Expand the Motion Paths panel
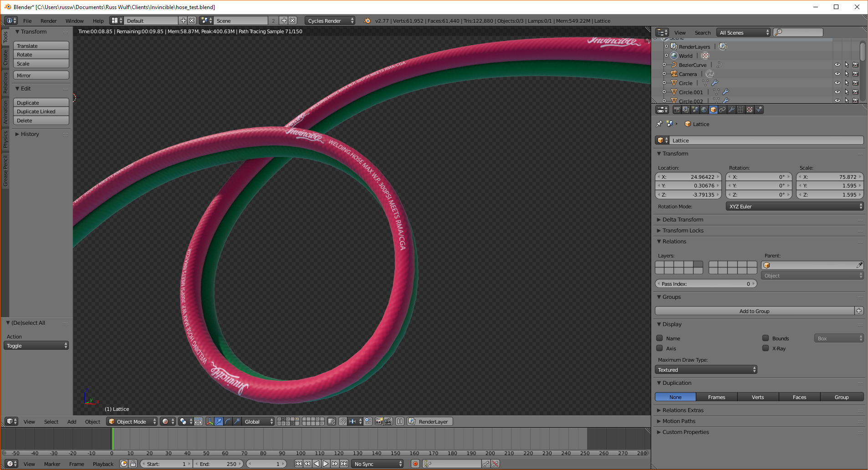 [x=679, y=421]
